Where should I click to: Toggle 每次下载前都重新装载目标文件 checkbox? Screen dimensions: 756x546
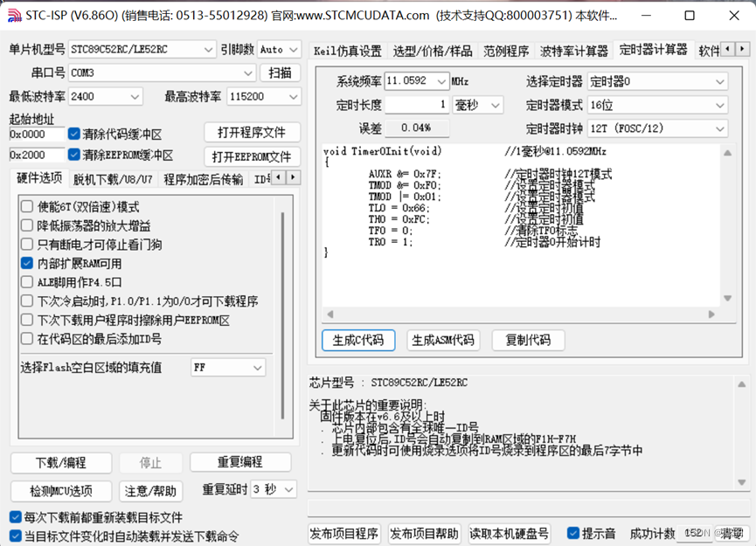click(16, 517)
